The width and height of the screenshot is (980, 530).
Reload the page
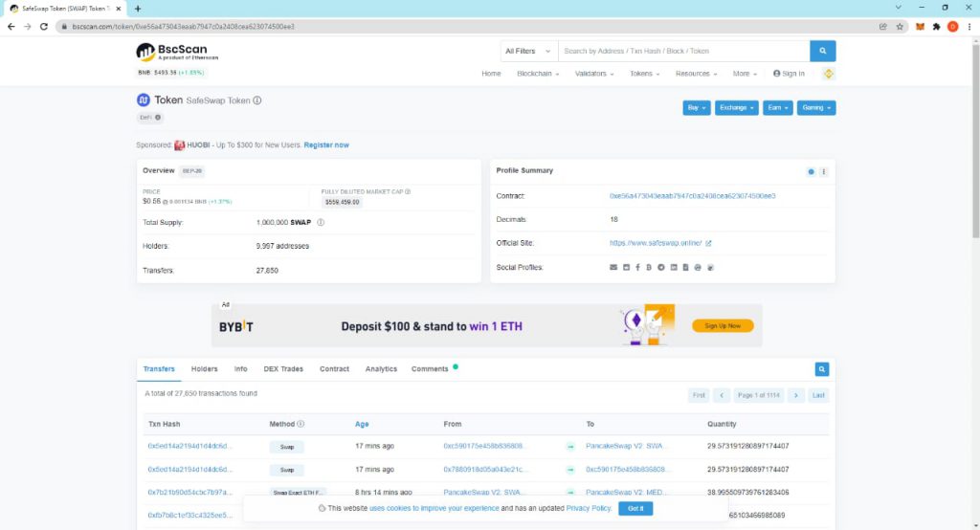pos(44,27)
